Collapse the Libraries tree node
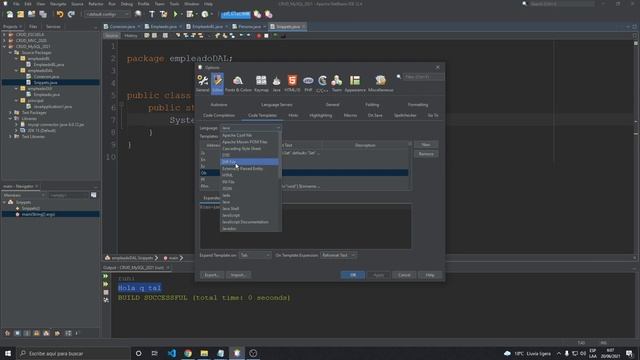 point(11,118)
